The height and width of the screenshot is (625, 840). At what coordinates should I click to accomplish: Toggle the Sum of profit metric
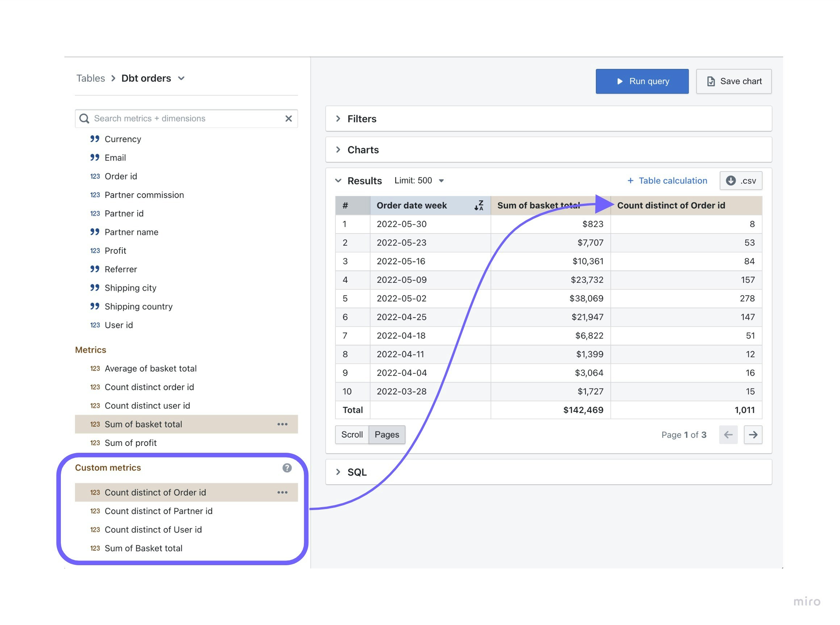130,443
